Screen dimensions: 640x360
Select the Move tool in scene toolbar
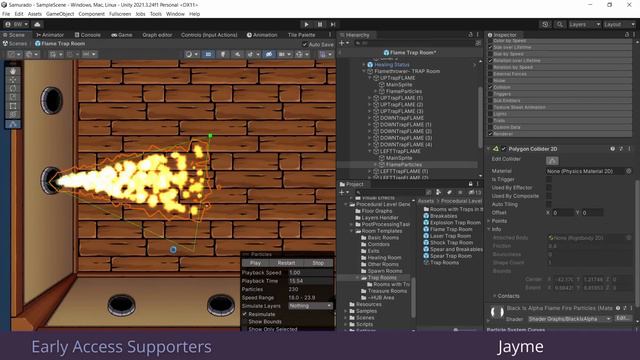(x=13, y=80)
